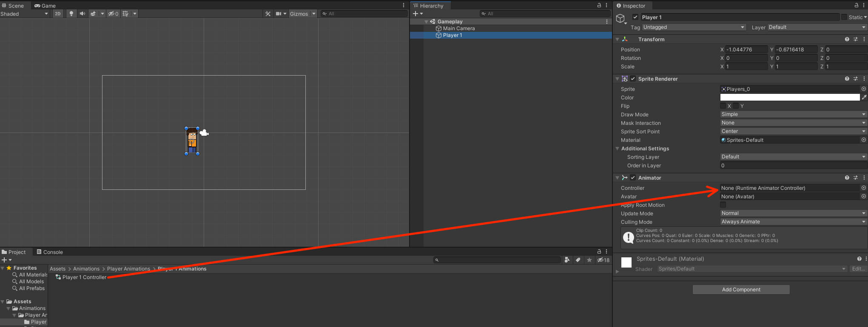The width and height of the screenshot is (868, 327).
Task: Open Animator Controller object picker
Action: (863, 188)
